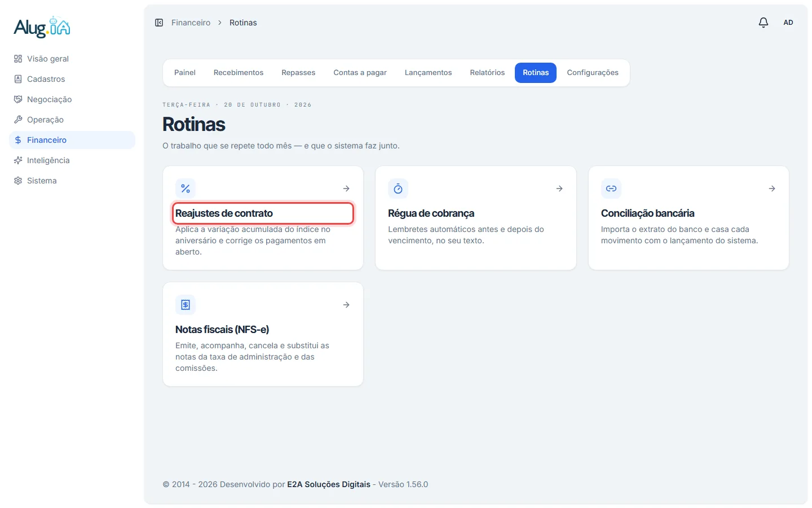Image resolution: width=812 pixels, height=508 pixels.
Task: Click the date line Terça-feira 20 de outubro
Action: coord(237,105)
